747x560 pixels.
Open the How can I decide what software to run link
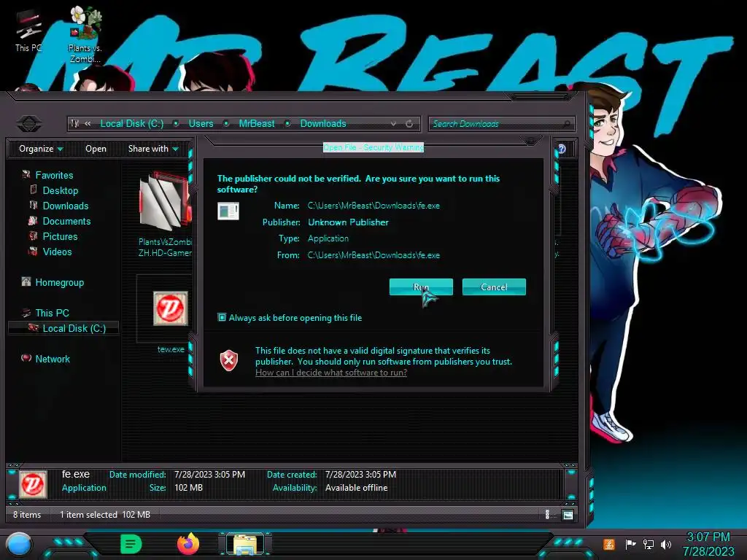(x=331, y=373)
